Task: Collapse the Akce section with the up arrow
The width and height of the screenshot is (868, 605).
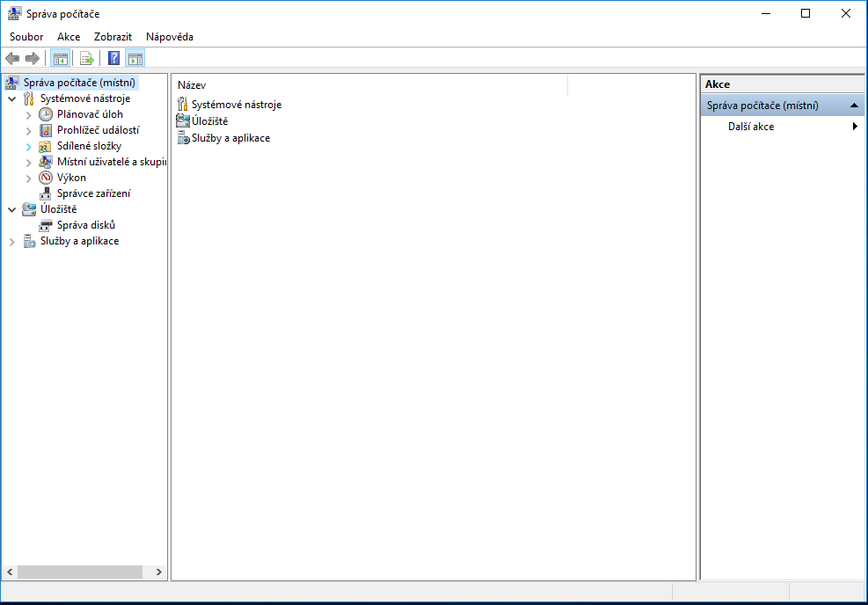Action: coord(855,106)
